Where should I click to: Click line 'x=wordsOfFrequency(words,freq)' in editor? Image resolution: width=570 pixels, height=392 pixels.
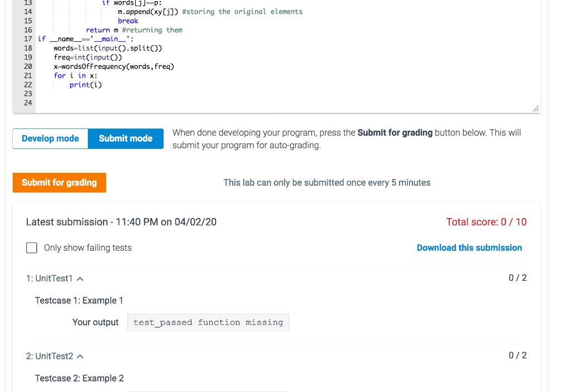114,66
